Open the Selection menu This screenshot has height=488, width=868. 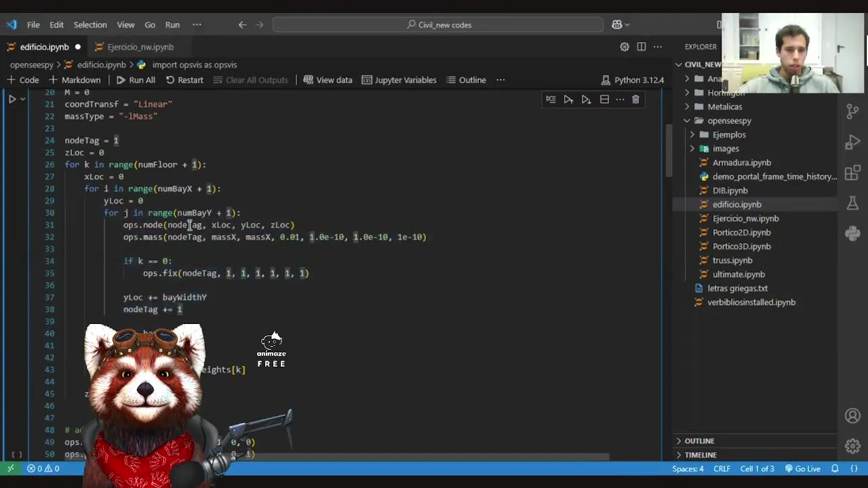(x=90, y=25)
